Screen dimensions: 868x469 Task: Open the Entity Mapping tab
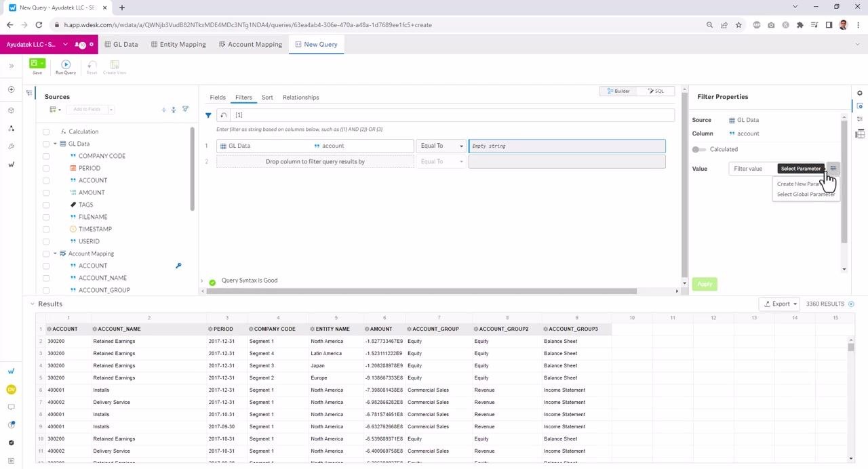pos(178,45)
